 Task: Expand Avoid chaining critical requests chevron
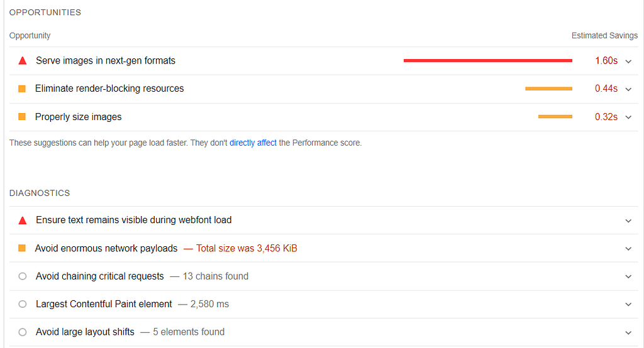(628, 276)
